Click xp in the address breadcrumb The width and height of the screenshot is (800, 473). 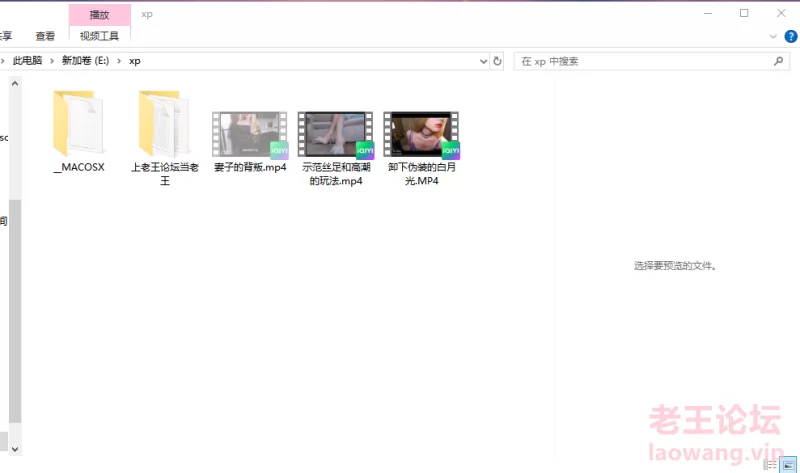135,61
